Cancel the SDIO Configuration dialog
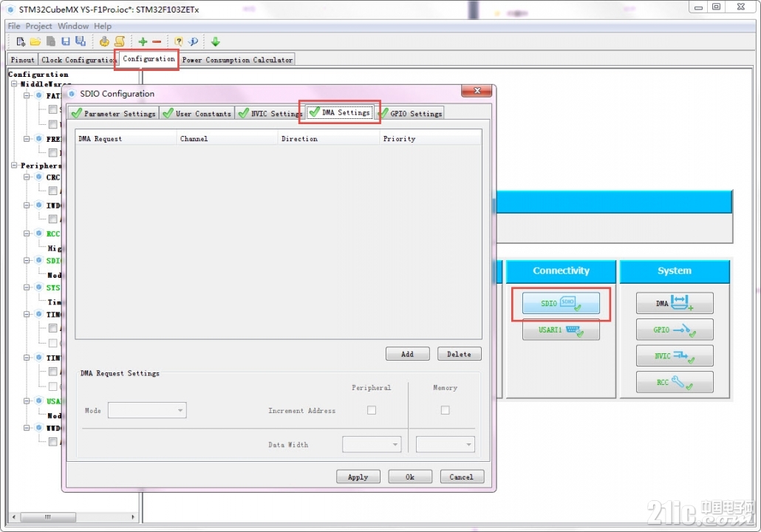 coord(462,477)
